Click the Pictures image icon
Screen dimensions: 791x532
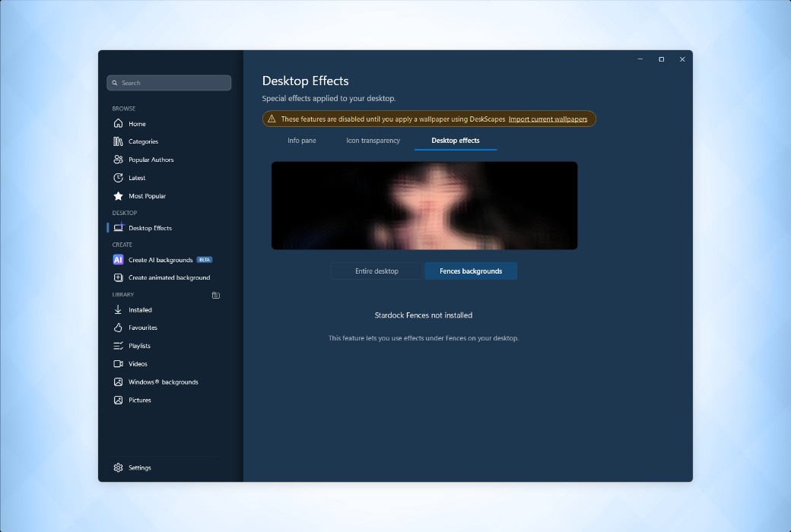[118, 401]
